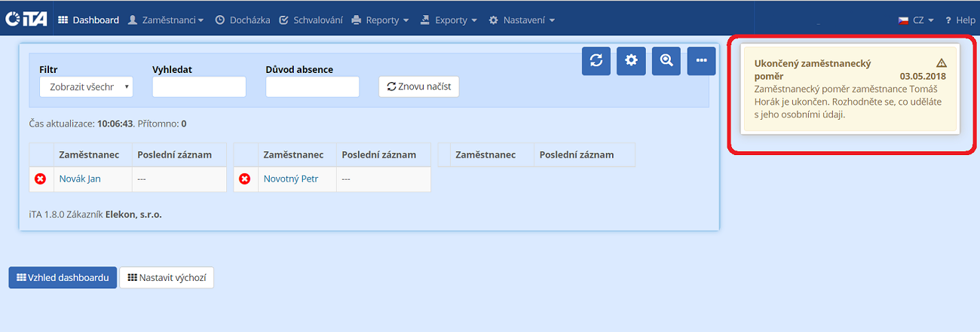Open the gear settings icon button

631,61
